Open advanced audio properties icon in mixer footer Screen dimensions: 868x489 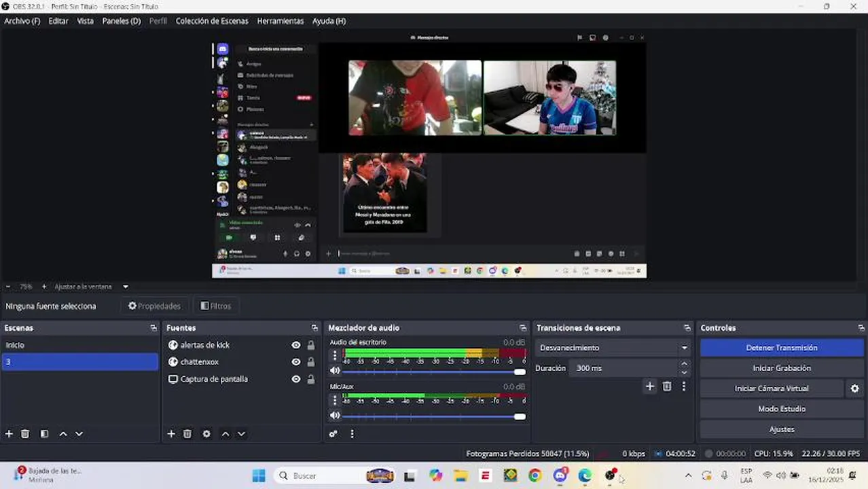(333, 434)
